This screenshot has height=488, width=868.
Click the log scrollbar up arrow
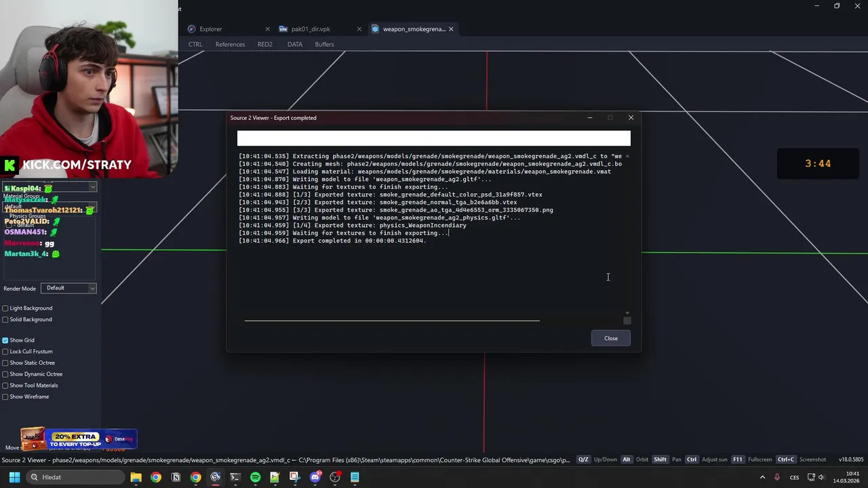[627, 156]
